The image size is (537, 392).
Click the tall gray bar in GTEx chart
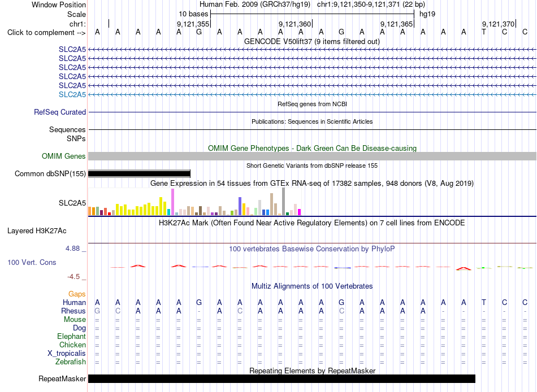[x=284, y=202]
